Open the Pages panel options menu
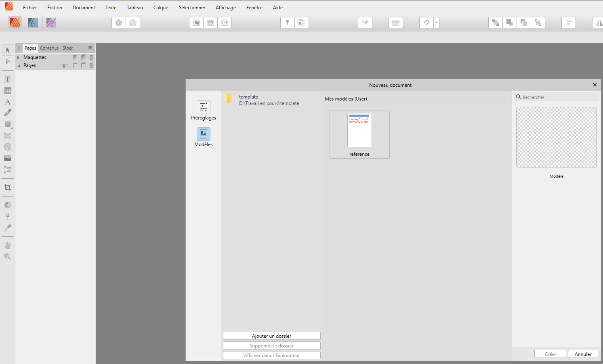The width and height of the screenshot is (603, 364). pyautogui.click(x=91, y=48)
